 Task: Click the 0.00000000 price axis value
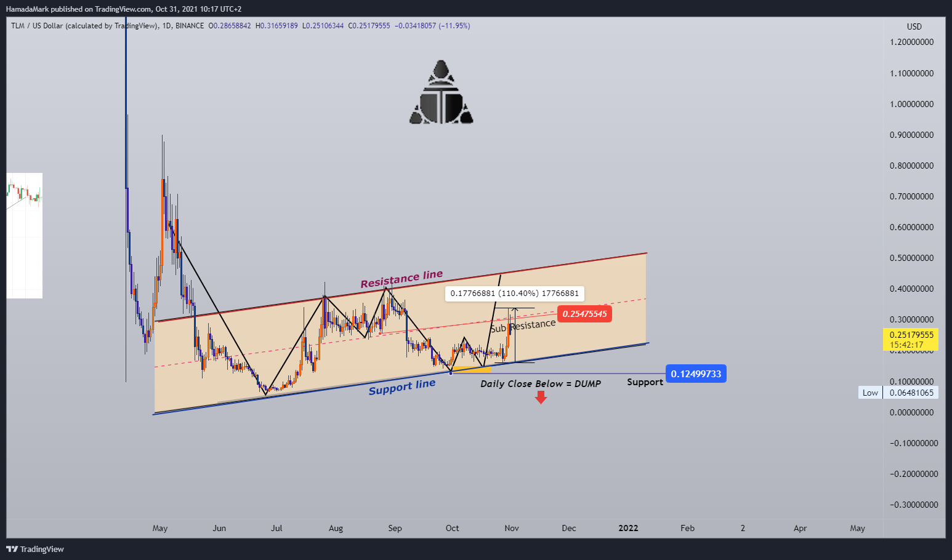click(x=911, y=412)
